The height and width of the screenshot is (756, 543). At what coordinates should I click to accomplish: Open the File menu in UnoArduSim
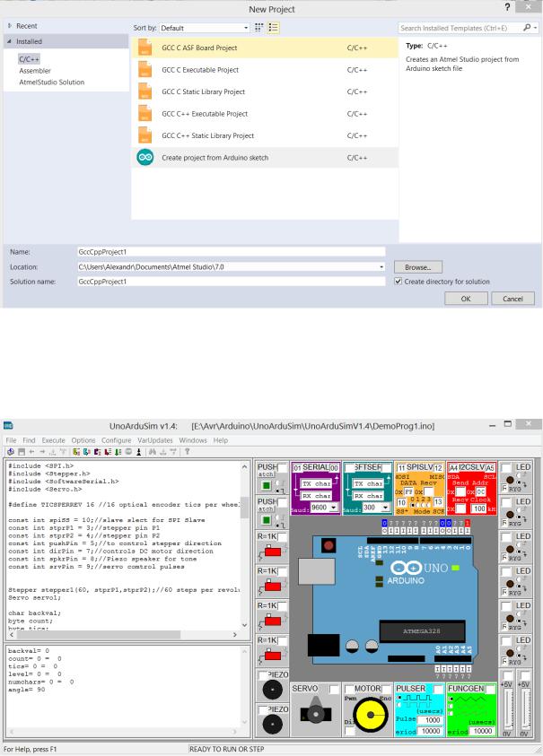tap(11, 440)
